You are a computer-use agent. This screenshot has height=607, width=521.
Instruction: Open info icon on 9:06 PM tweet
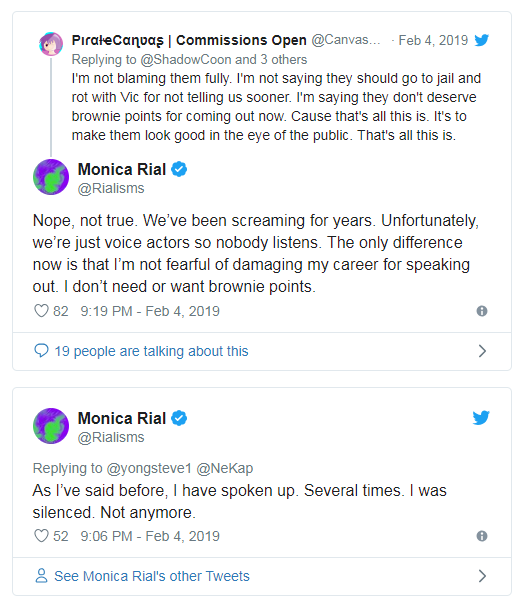tap(482, 536)
